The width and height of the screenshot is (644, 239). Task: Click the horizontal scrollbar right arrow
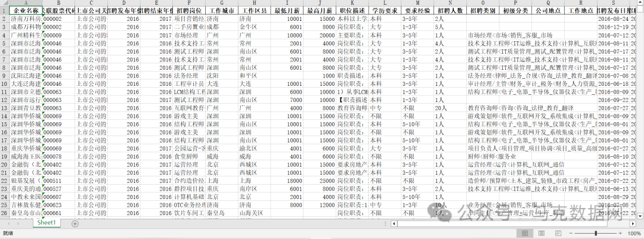(x=633, y=224)
